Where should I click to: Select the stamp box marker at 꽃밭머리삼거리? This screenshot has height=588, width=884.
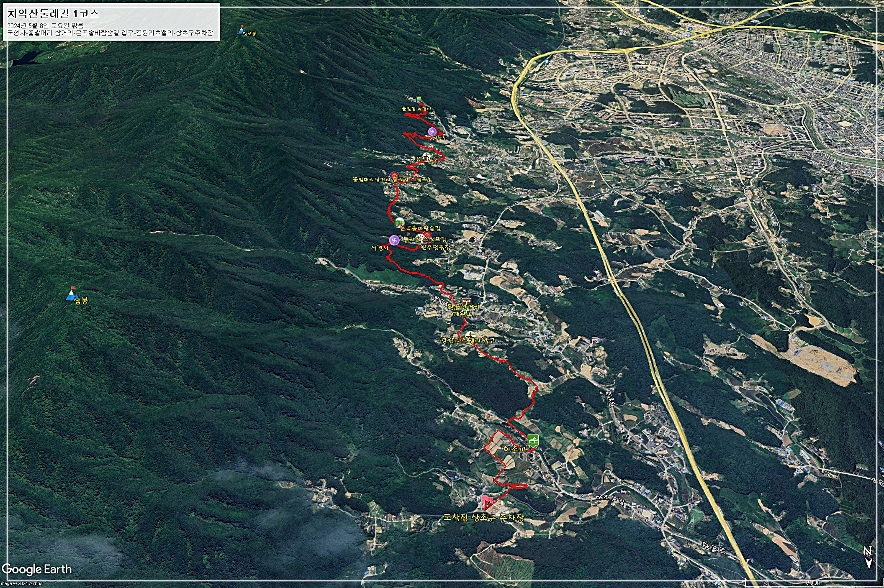pyautogui.click(x=393, y=175)
